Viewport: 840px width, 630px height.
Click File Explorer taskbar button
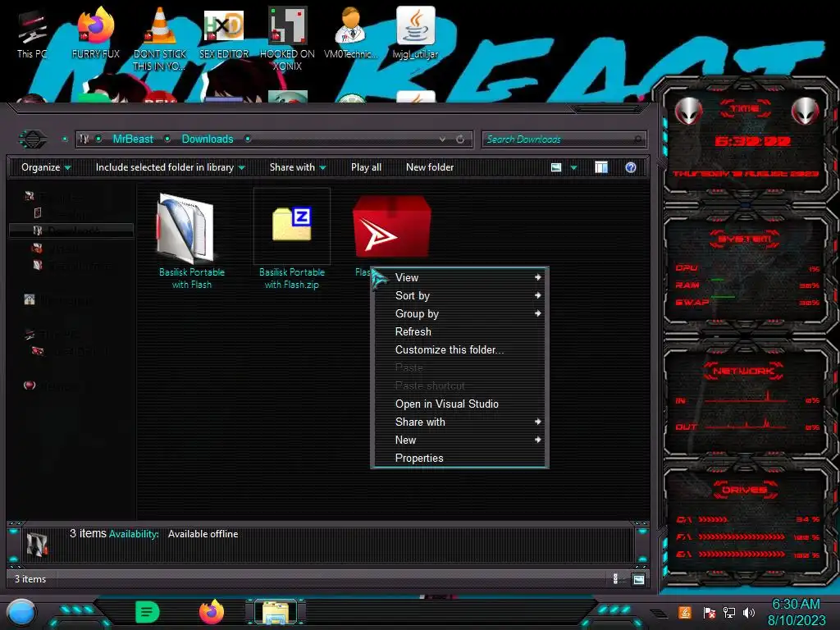(276, 612)
